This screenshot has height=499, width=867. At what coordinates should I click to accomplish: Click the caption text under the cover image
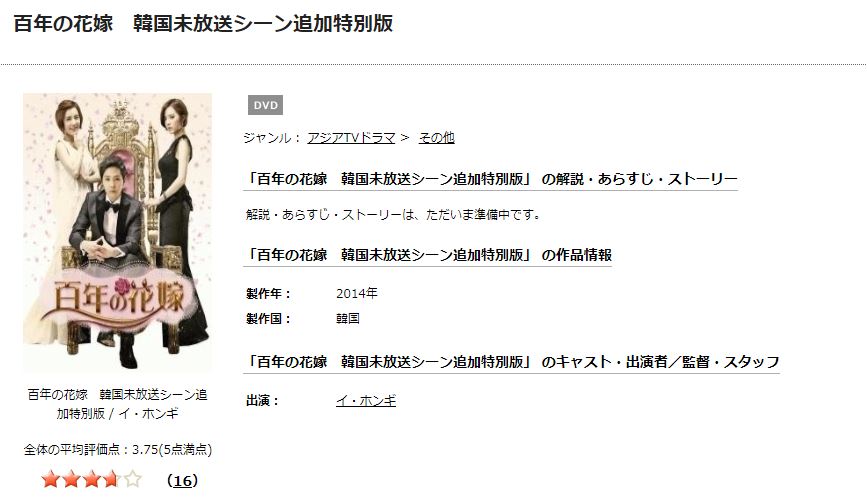coord(117,404)
